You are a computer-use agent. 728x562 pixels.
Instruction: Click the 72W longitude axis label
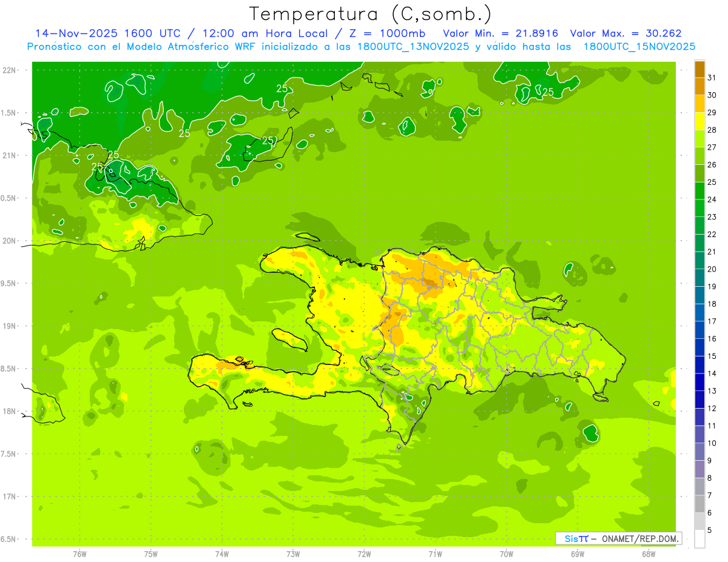point(364,554)
